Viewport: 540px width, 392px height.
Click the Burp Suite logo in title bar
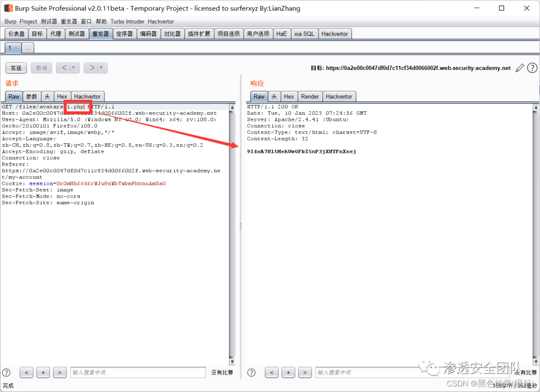coord(8,8)
